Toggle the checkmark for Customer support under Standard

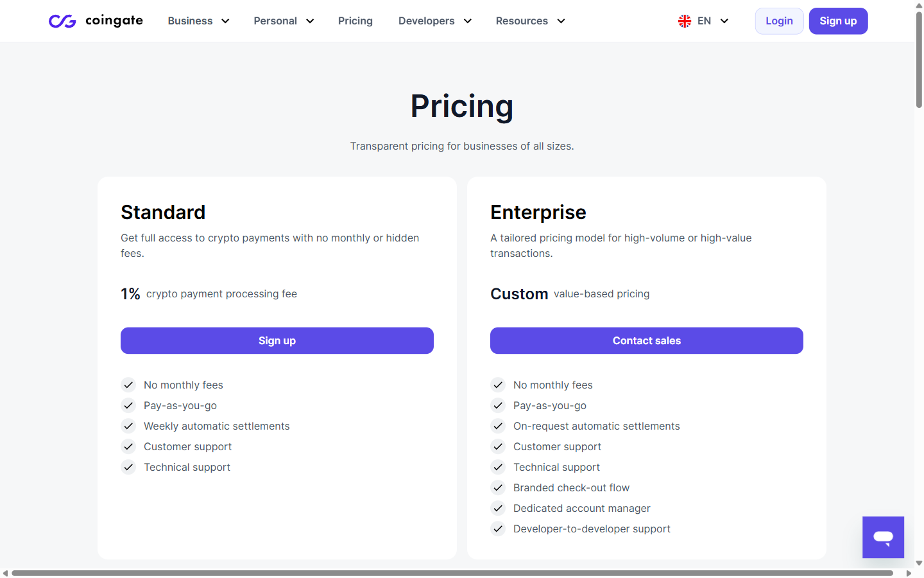coord(128,446)
